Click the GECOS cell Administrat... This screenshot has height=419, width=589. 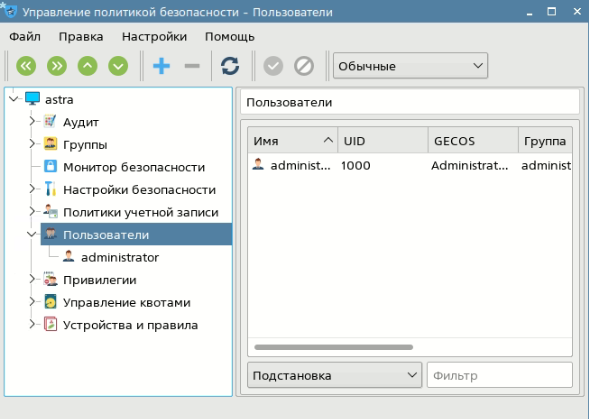coord(470,165)
